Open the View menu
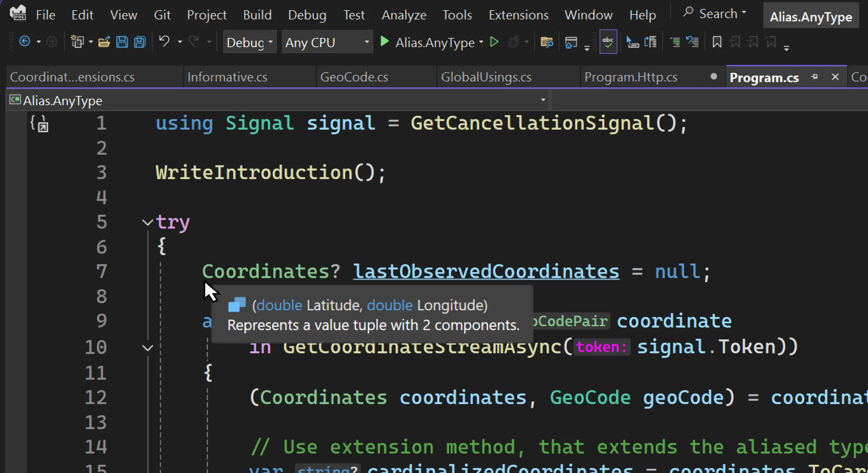 tap(124, 15)
